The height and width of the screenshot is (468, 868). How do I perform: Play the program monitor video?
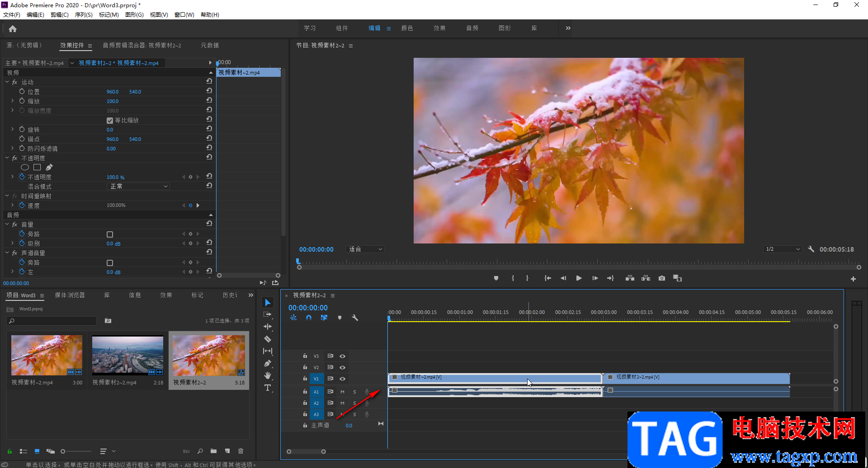point(579,278)
